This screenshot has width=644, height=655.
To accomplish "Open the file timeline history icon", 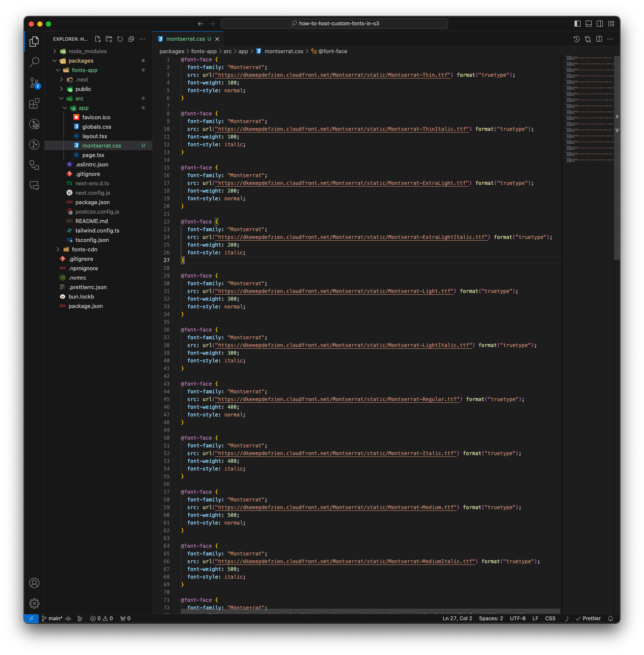I will tap(577, 39).
